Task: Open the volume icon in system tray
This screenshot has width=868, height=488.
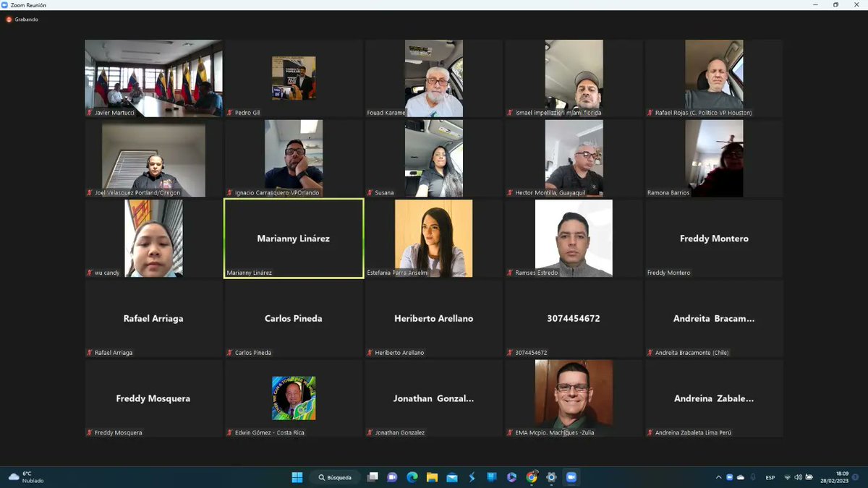Action: point(798,477)
